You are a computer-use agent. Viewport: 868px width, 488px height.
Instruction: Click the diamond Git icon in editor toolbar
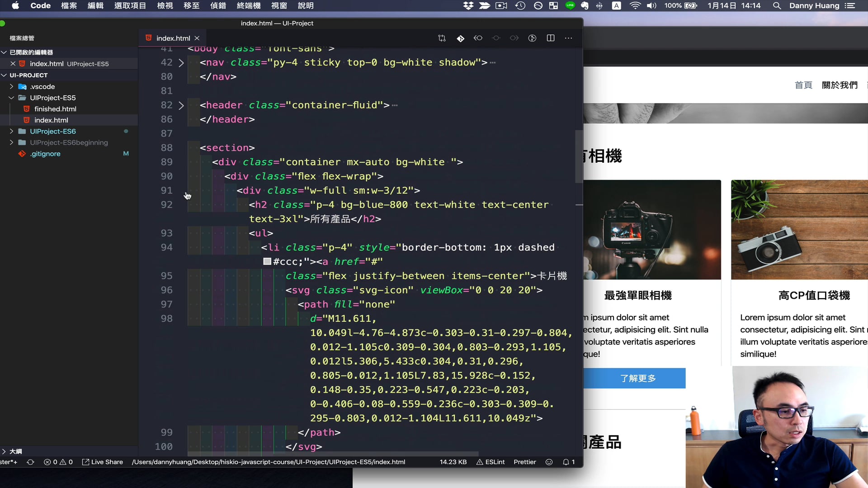[460, 38]
